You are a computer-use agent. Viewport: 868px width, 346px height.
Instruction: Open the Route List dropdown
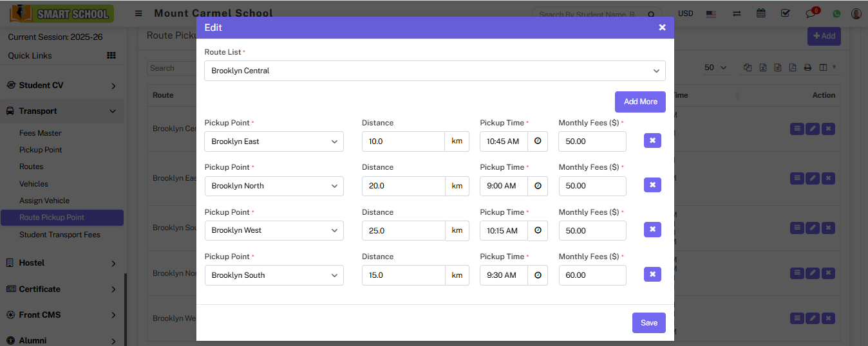[435, 71]
